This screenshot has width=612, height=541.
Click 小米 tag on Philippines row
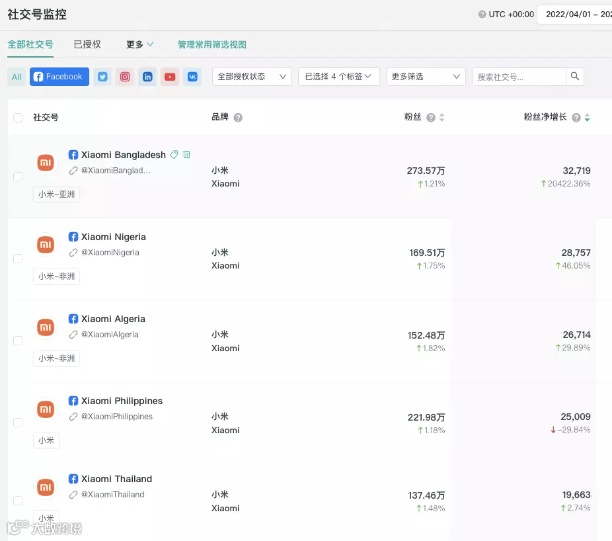pos(46,440)
